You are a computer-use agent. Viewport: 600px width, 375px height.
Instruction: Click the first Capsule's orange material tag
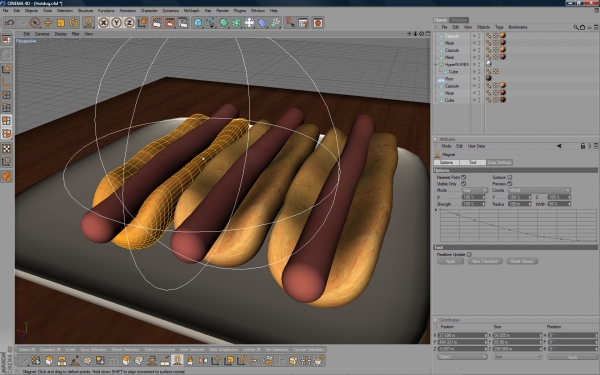click(x=503, y=35)
